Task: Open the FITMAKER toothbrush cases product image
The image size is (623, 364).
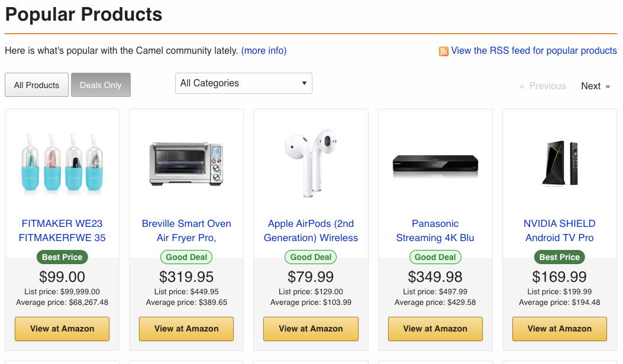Action: coord(62,161)
